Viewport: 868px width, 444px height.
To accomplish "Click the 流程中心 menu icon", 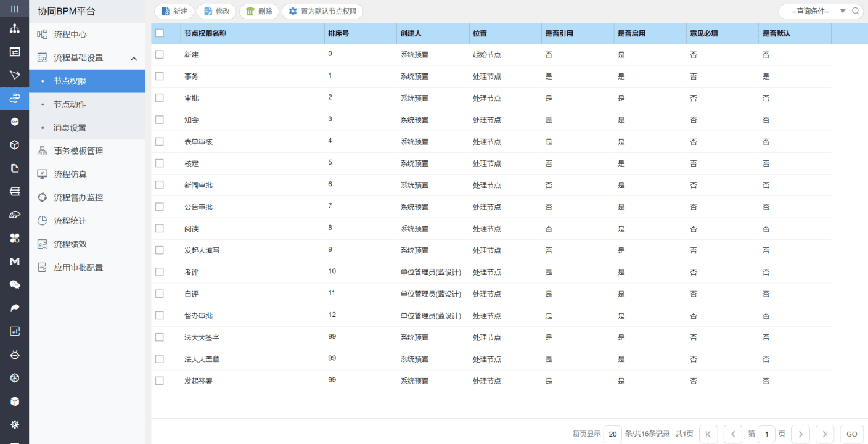I will pos(43,35).
